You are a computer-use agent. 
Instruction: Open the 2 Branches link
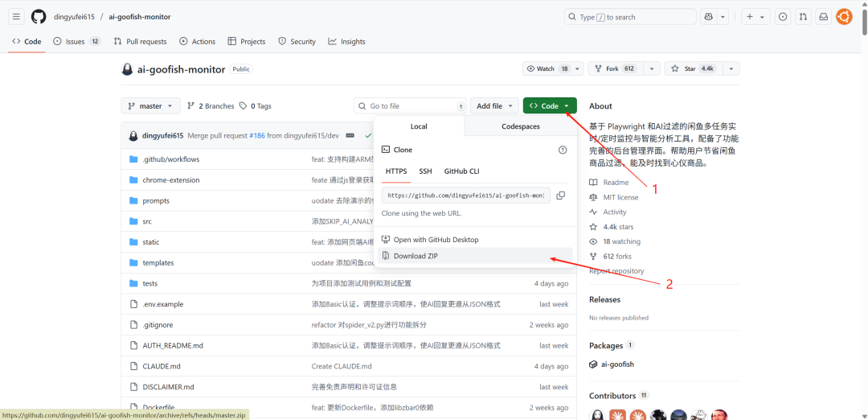(211, 106)
